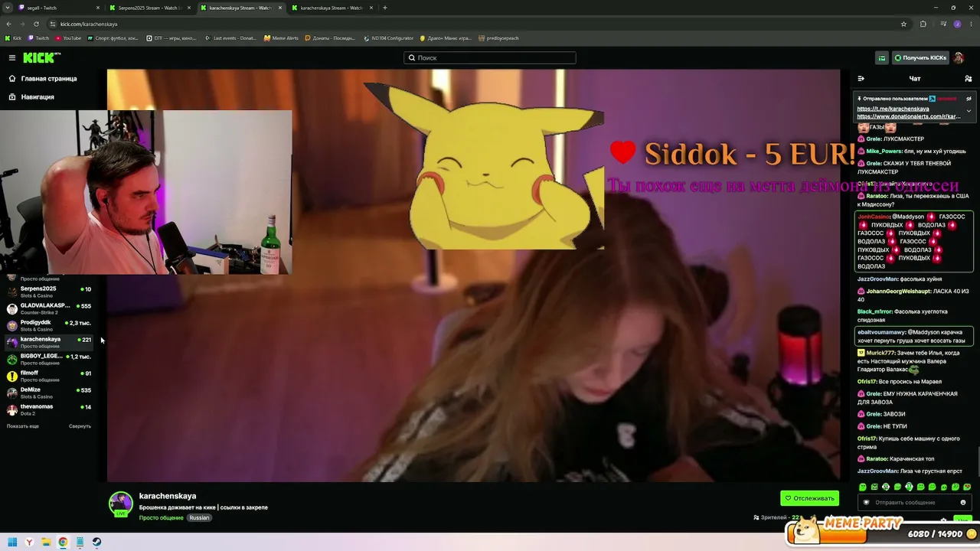Bookmark this page with star icon
The height and width of the screenshot is (551, 980).
pos(903,24)
